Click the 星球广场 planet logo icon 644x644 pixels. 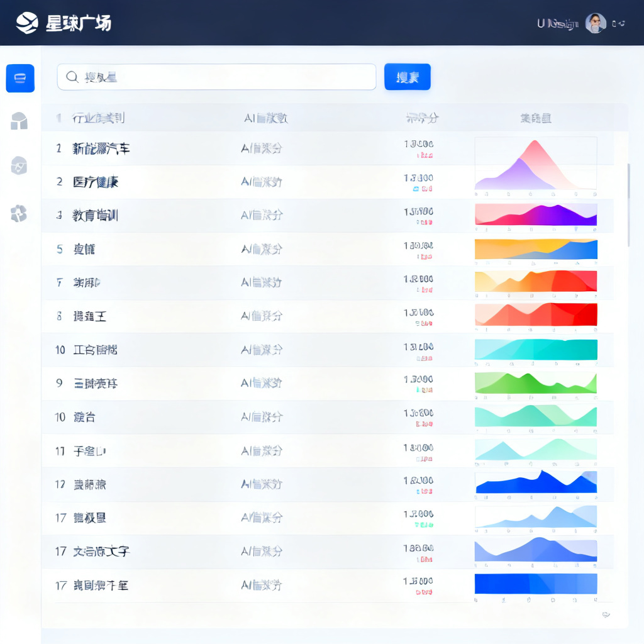(x=27, y=23)
